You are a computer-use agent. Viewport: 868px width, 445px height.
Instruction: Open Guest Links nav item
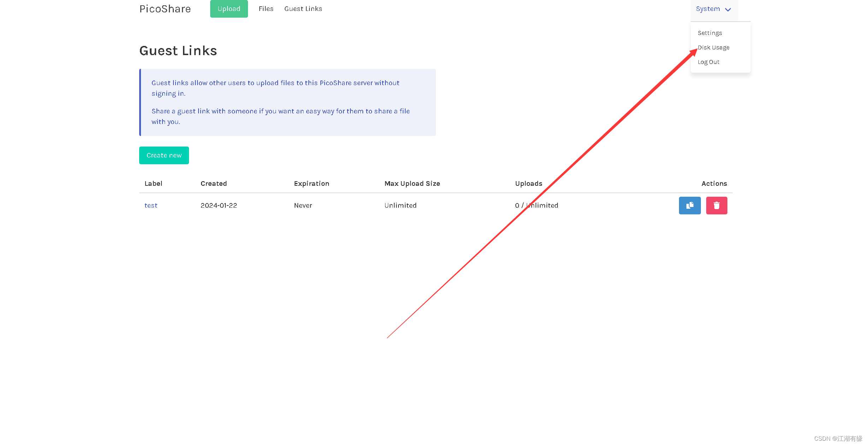(x=303, y=9)
